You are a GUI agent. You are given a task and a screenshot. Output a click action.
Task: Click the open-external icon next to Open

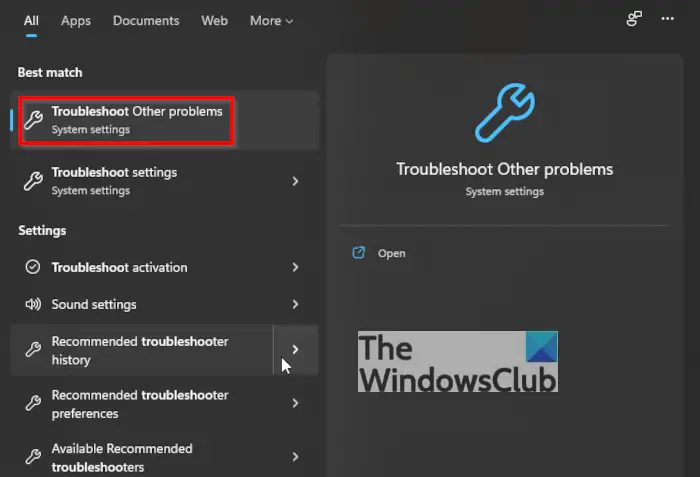pos(358,253)
